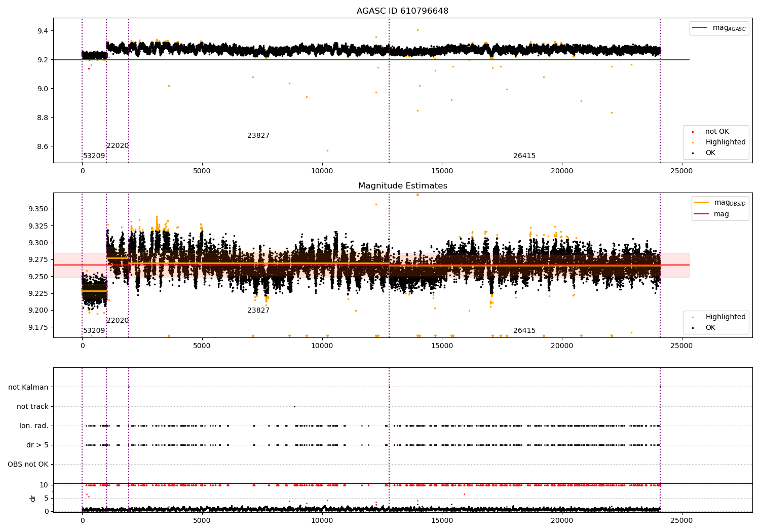Click the 9.0 y-tick in top panel

[x=43, y=89]
